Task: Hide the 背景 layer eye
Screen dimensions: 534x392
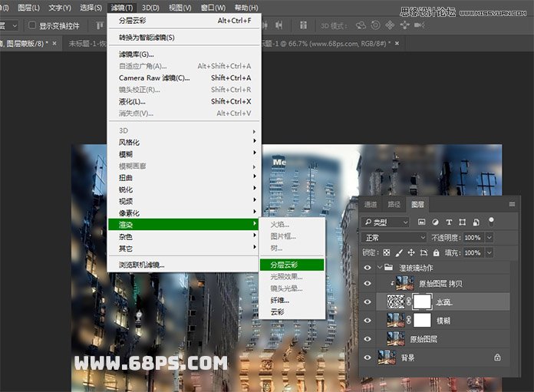Action: point(368,357)
